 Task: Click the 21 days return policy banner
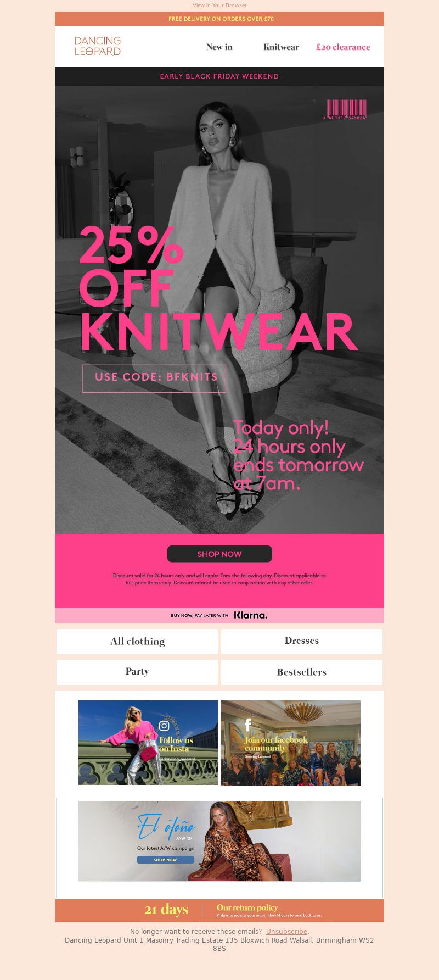pos(219,911)
